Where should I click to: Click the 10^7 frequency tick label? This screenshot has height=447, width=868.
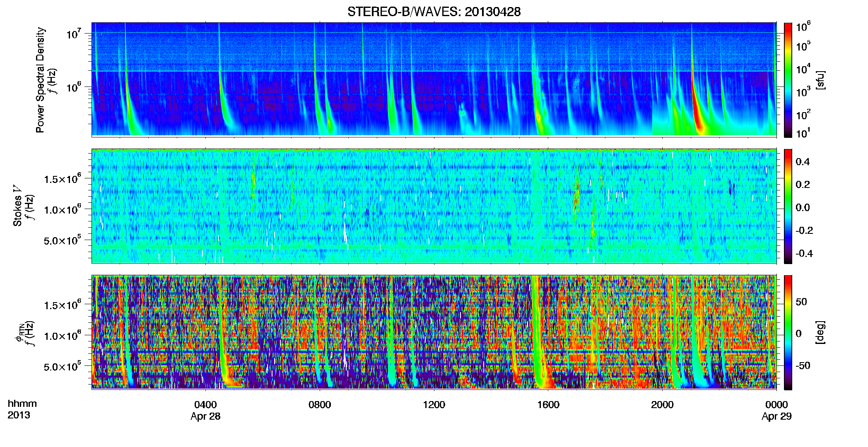[x=74, y=33]
